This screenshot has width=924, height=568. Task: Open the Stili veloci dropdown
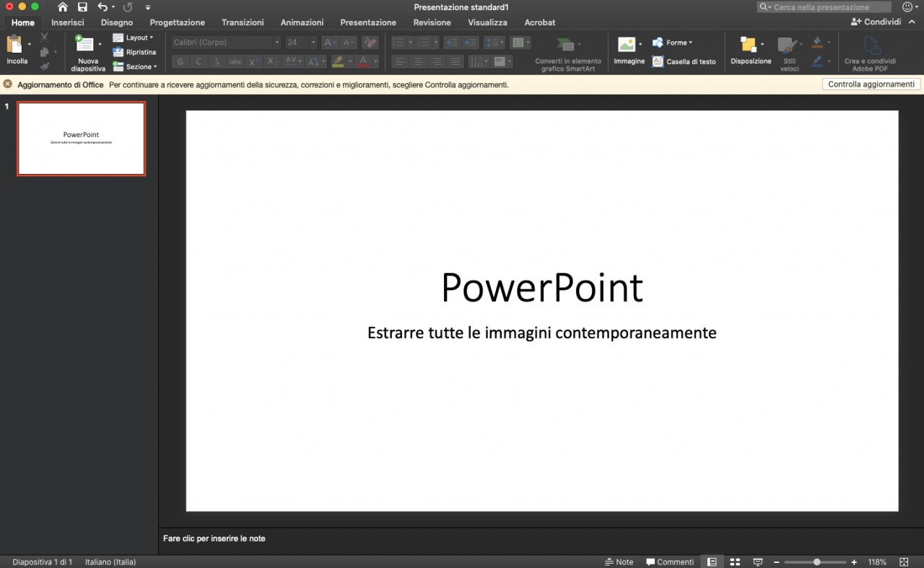pyautogui.click(x=789, y=53)
